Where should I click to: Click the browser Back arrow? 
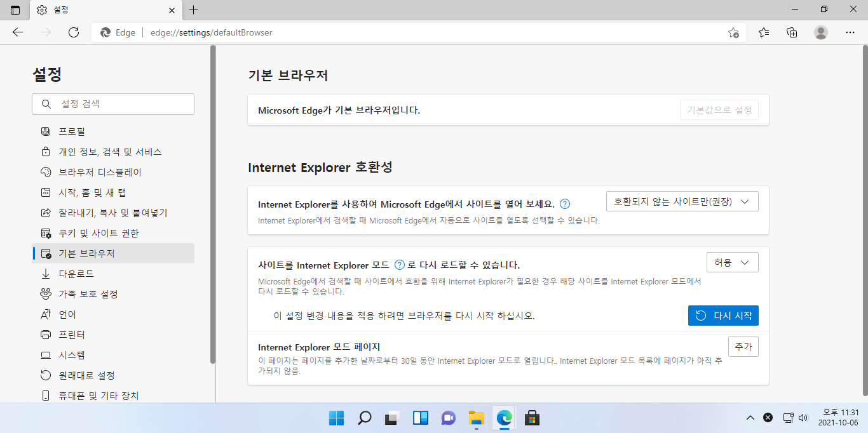(x=18, y=32)
